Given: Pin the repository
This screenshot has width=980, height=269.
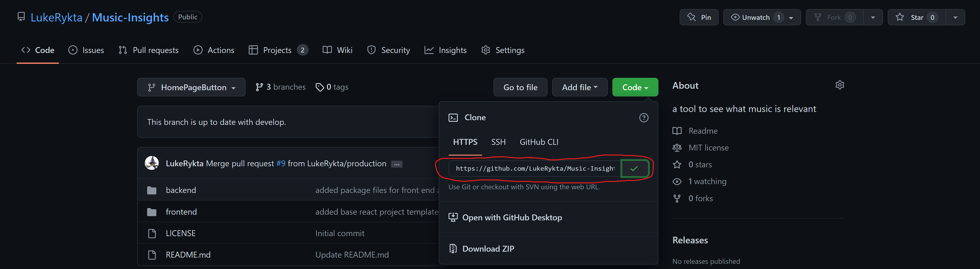Looking at the screenshot, I should tap(699, 17).
